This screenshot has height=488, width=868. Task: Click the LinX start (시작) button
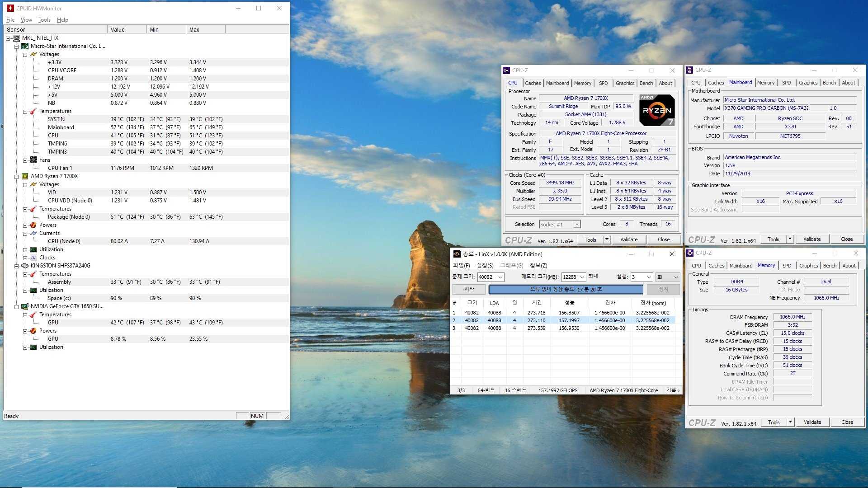point(469,289)
